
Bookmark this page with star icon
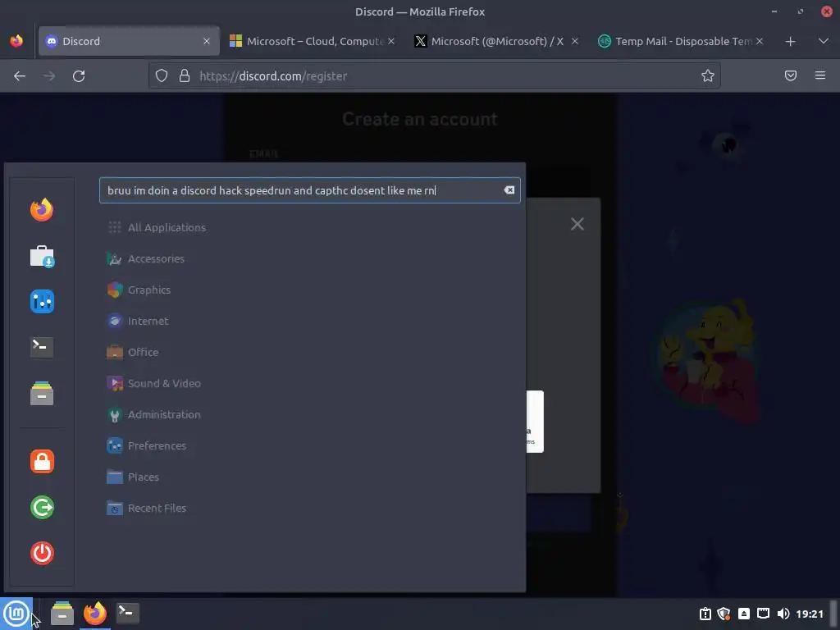tap(708, 76)
